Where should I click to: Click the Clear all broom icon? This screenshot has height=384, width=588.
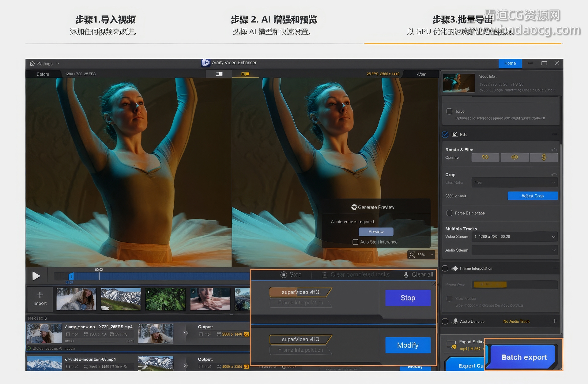pyautogui.click(x=406, y=275)
